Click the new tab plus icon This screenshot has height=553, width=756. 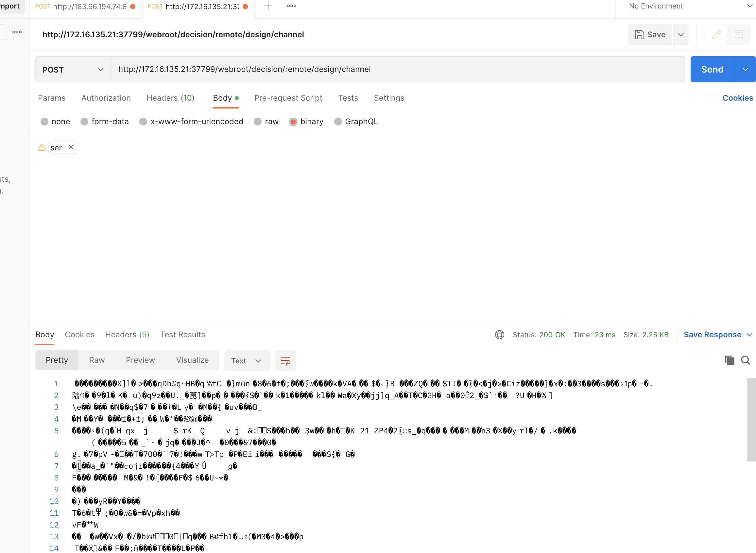click(268, 6)
